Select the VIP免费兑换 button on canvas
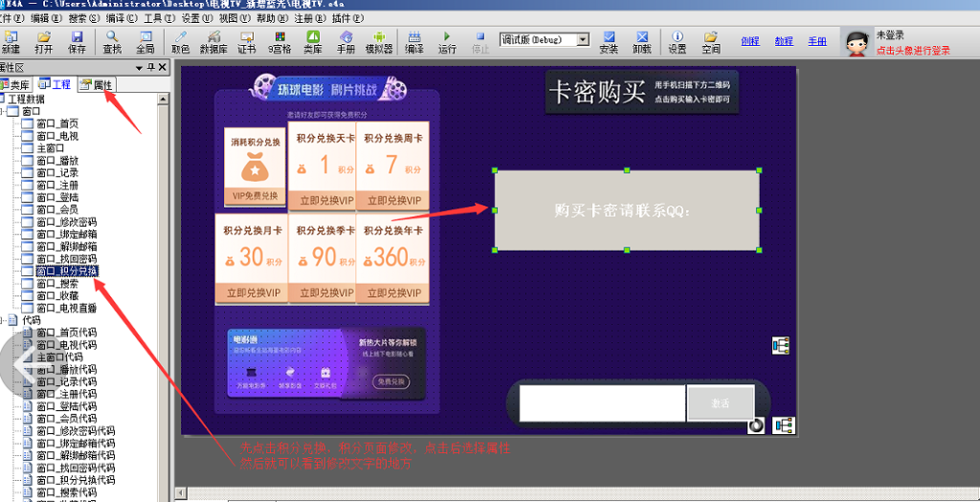Viewport: 980px width, 502px height. [x=255, y=196]
